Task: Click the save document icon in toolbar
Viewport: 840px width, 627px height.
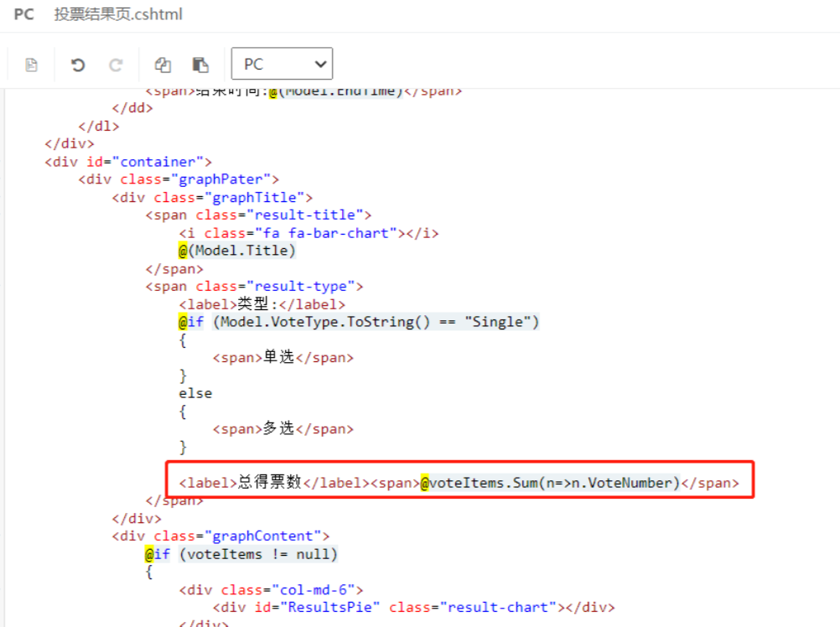Action: (32, 65)
